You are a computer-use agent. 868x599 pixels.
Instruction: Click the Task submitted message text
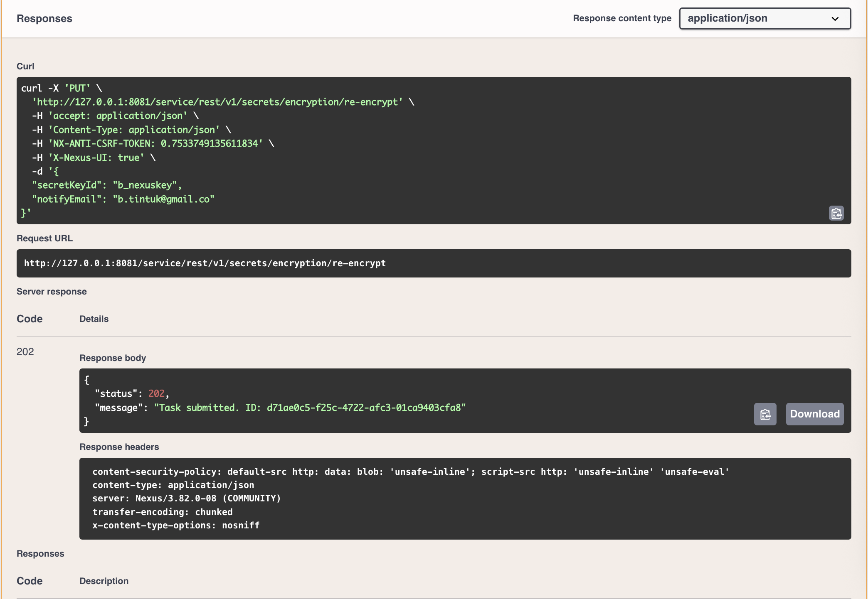[310, 408]
